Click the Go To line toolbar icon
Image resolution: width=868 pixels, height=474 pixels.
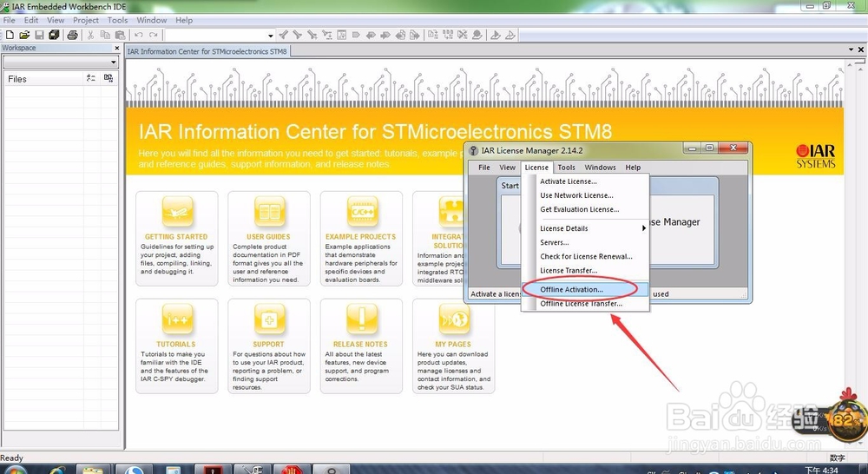(341, 35)
